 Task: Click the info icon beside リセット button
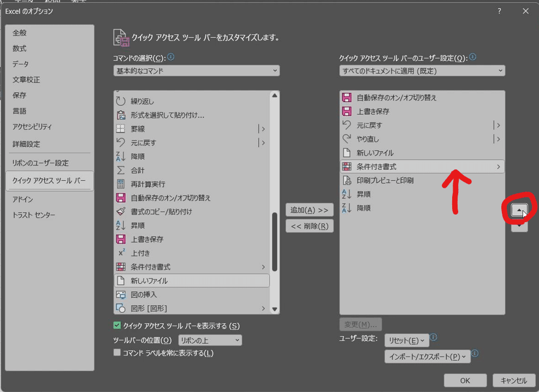pyautogui.click(x=434, y=337)
